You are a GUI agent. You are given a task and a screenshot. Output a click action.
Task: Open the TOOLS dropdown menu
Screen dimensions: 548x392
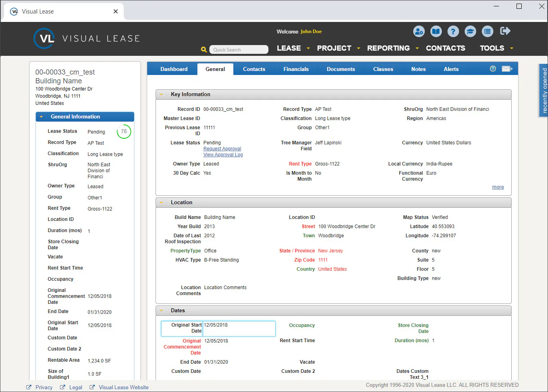pyautogui.click(x=492, y=48)
